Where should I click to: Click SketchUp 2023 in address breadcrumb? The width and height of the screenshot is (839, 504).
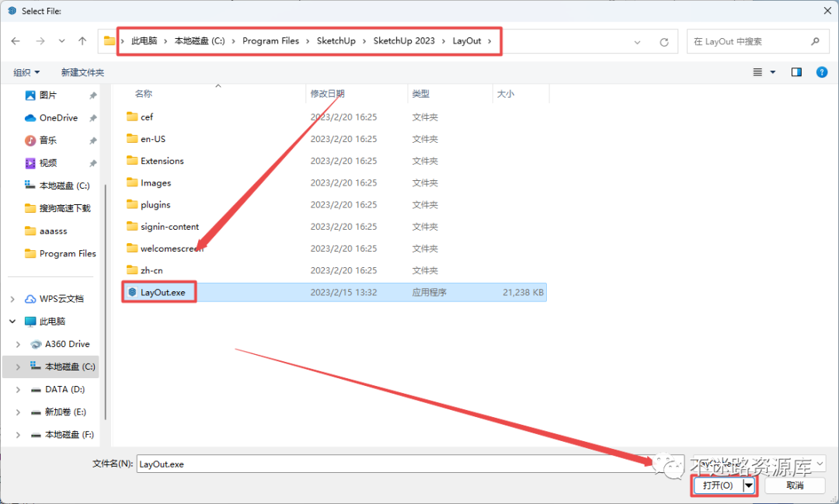(x=404, y=41)
